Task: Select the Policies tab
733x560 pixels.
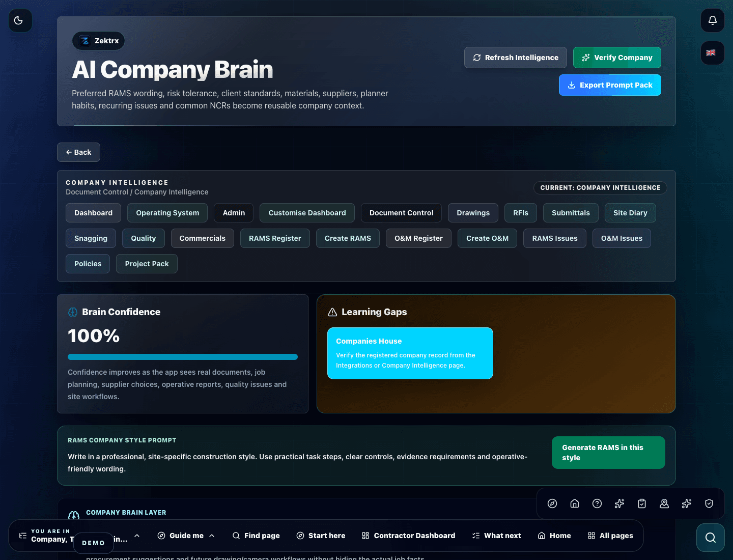Action: point(88,264)
